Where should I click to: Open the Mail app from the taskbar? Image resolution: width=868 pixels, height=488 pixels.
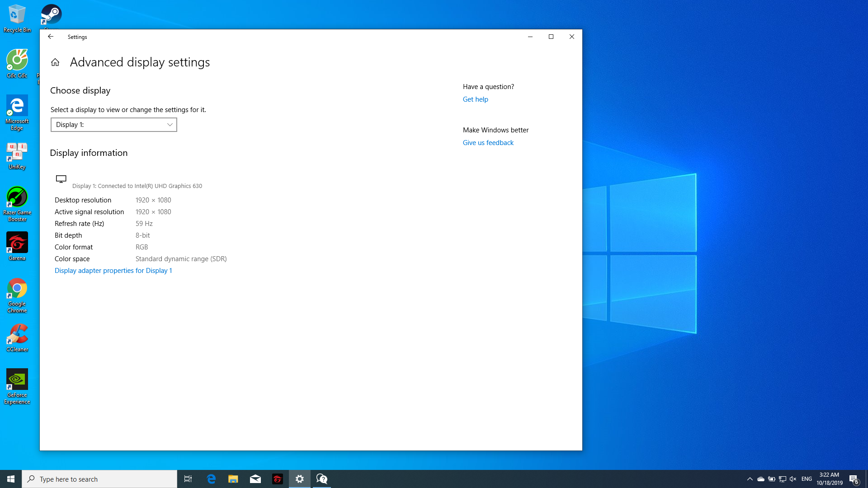coord(255,479)
